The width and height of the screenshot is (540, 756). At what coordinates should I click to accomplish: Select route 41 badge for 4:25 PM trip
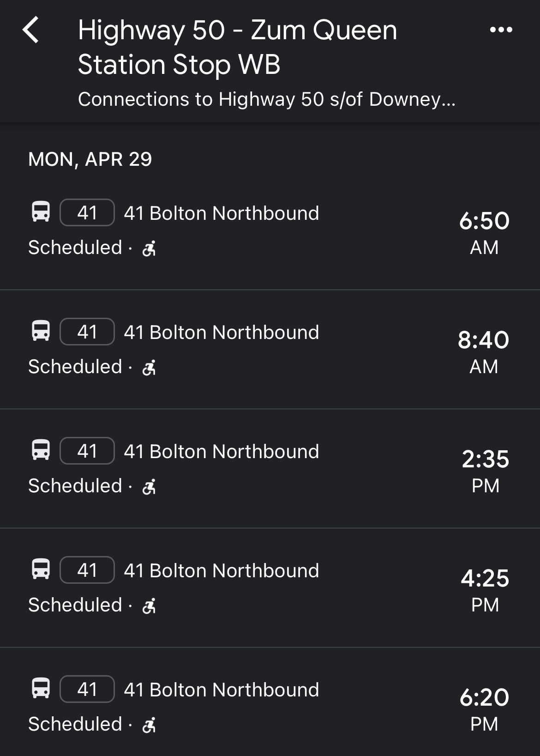pyautogui.click(x=87, y=570)
